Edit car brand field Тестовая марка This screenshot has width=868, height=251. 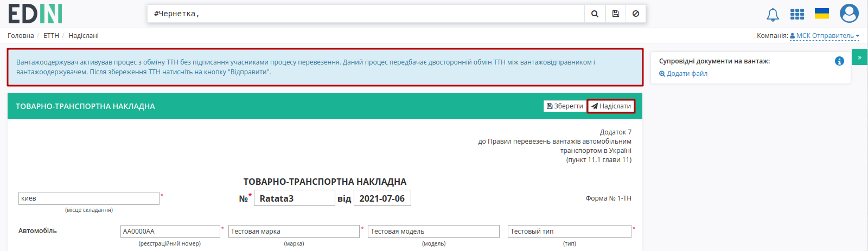point(294,231)
